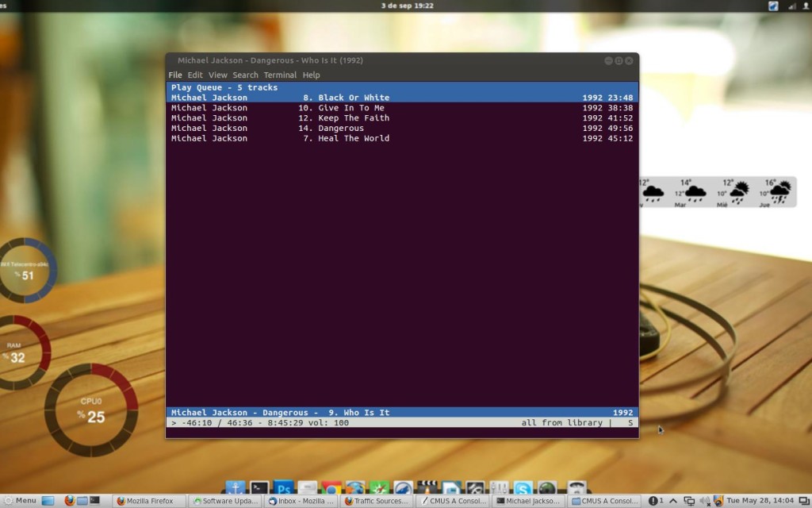The width and height of the screenshot is (812, 508).
Task: Open a terminal using the dock icon
Action: [258, 486]
